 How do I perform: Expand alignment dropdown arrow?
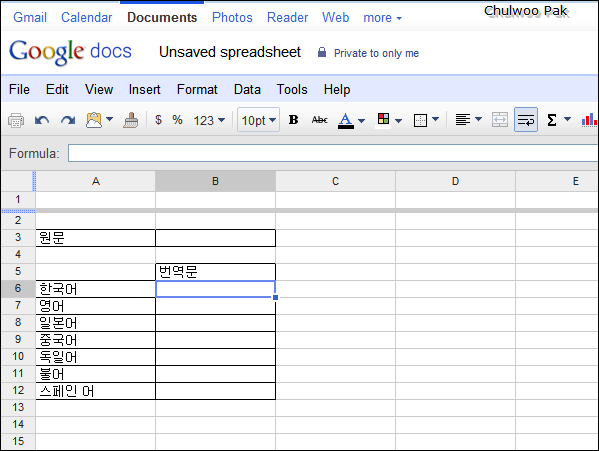478,120
